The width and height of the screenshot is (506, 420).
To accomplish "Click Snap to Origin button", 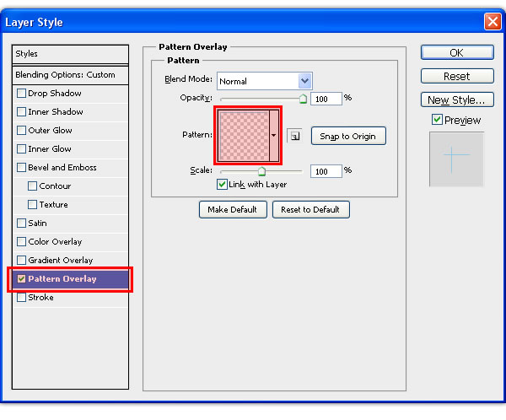I will pos(348,136).
